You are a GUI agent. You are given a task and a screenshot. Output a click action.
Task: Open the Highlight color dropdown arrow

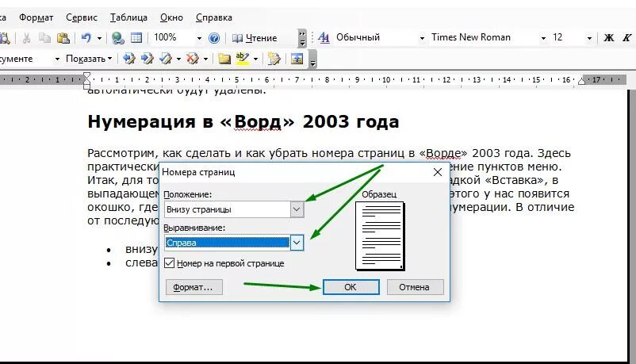click(255, 59)
